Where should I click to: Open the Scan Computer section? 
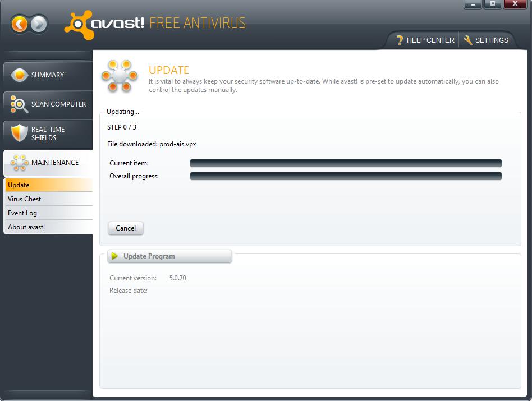pos(48,104)
